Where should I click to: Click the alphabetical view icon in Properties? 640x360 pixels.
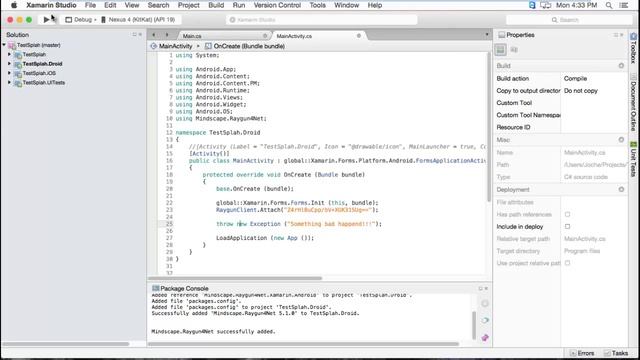click(514, 50)
